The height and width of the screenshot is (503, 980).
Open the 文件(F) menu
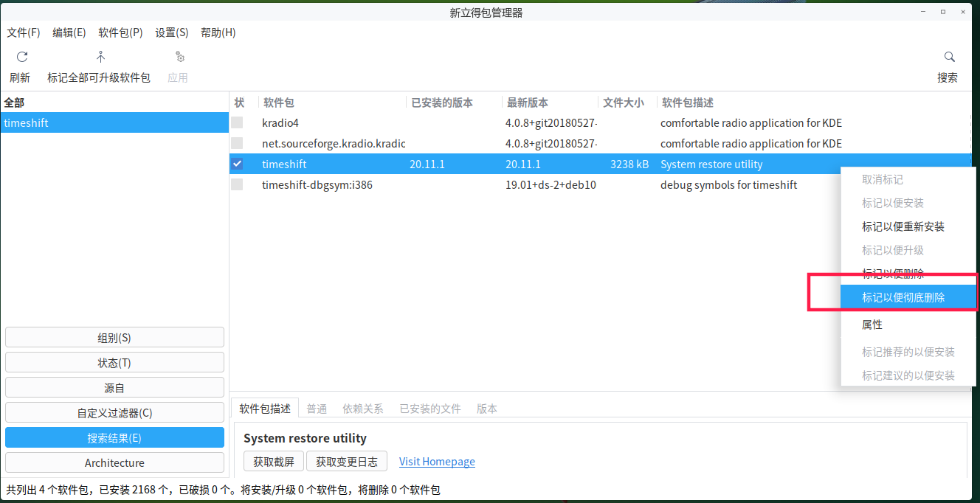click(24, 32)
